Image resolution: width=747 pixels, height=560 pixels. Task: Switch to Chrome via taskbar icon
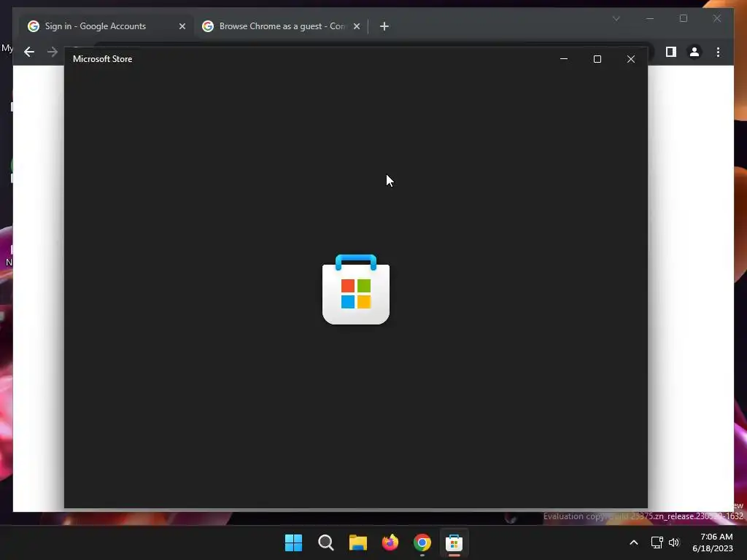pos(422,542)
